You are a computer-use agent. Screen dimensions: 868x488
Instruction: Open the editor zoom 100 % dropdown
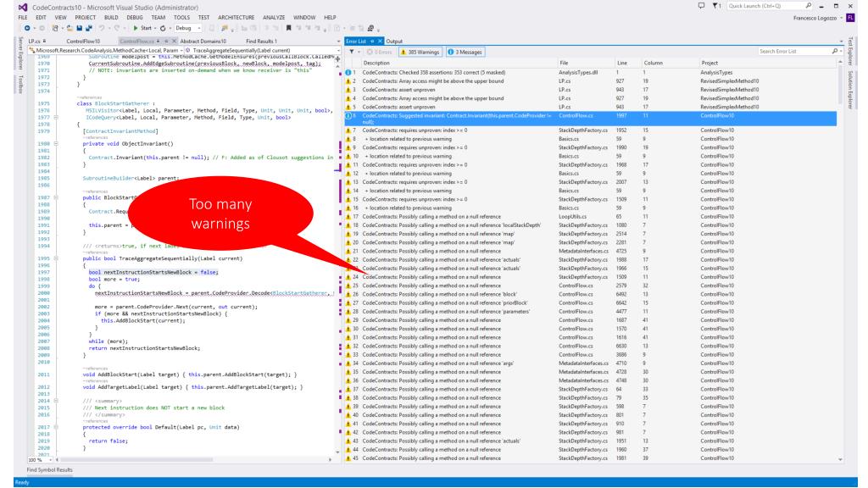coord(50,460)
